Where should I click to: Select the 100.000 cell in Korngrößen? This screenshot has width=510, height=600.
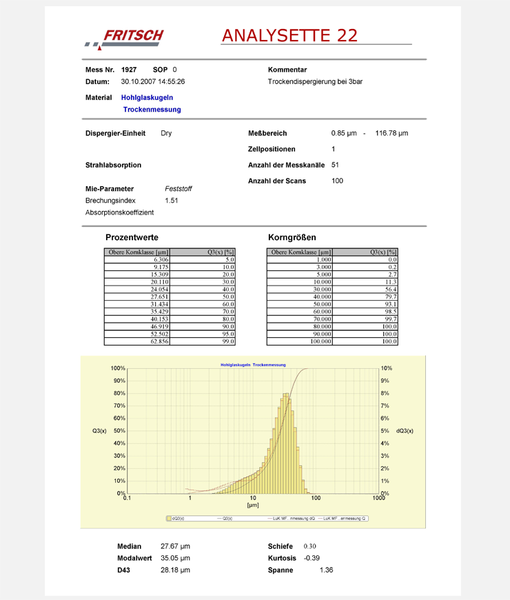coord(300,341)
